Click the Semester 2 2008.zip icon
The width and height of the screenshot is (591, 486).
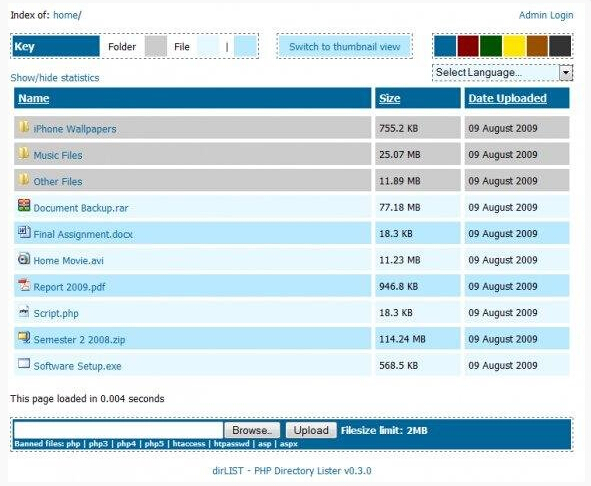pos(24,337)
